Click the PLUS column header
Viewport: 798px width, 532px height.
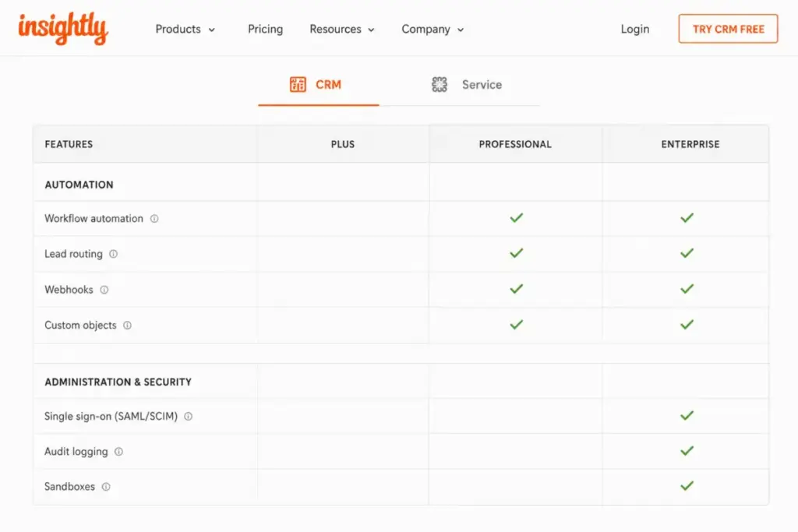[x=343, y=144]
